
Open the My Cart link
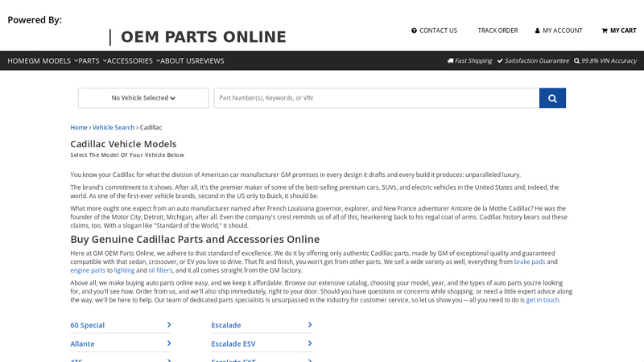(x=619, y=31)
